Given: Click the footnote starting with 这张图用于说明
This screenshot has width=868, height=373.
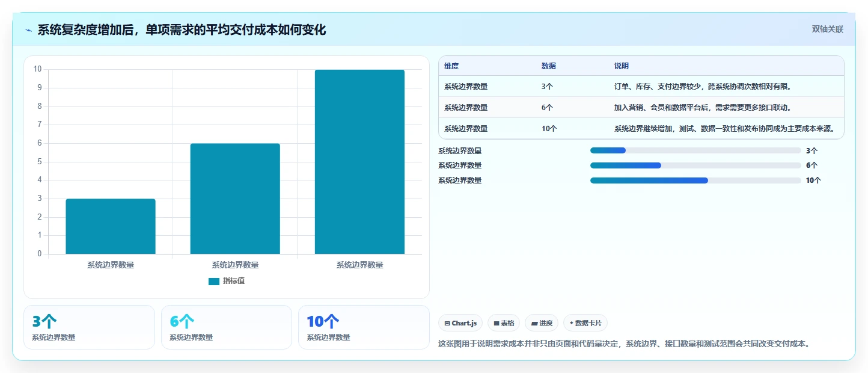Looking at the screenshot, I should (625, 344).
